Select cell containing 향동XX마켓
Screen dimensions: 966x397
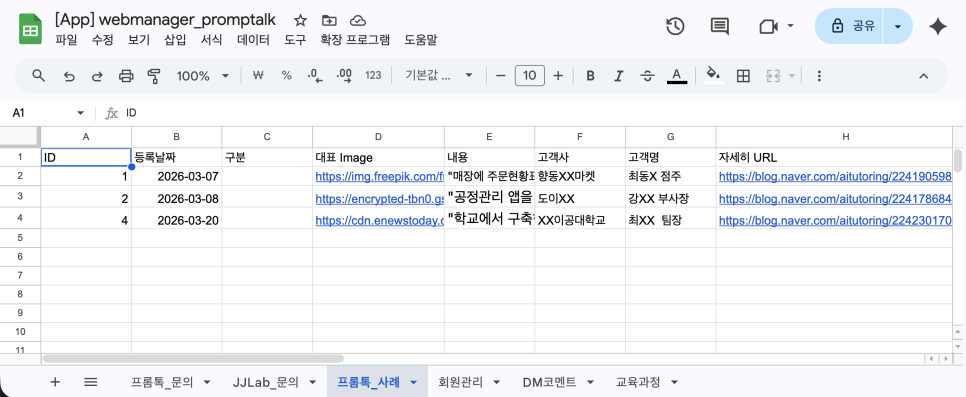(580, 176)
